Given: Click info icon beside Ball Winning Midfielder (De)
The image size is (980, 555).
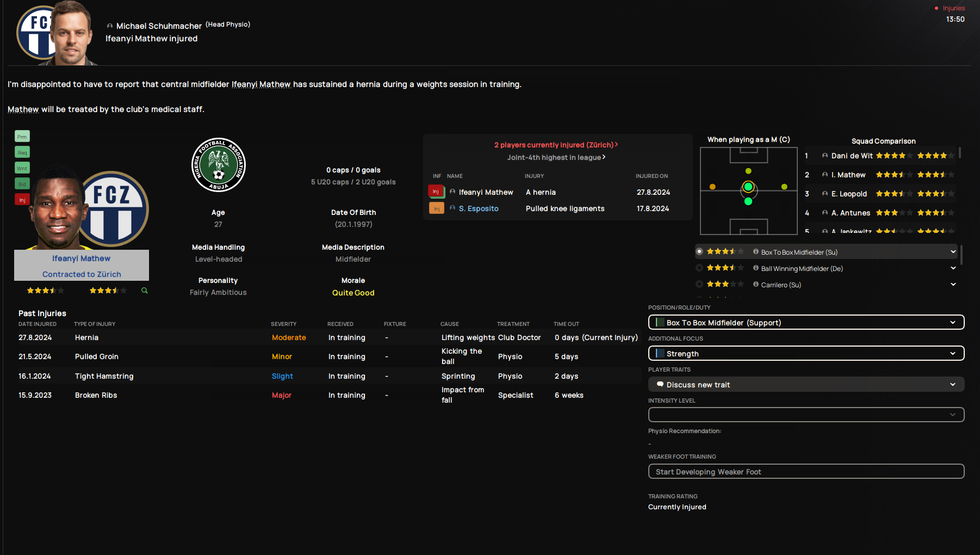Looking at the screenshot, I should coord(755,268).
